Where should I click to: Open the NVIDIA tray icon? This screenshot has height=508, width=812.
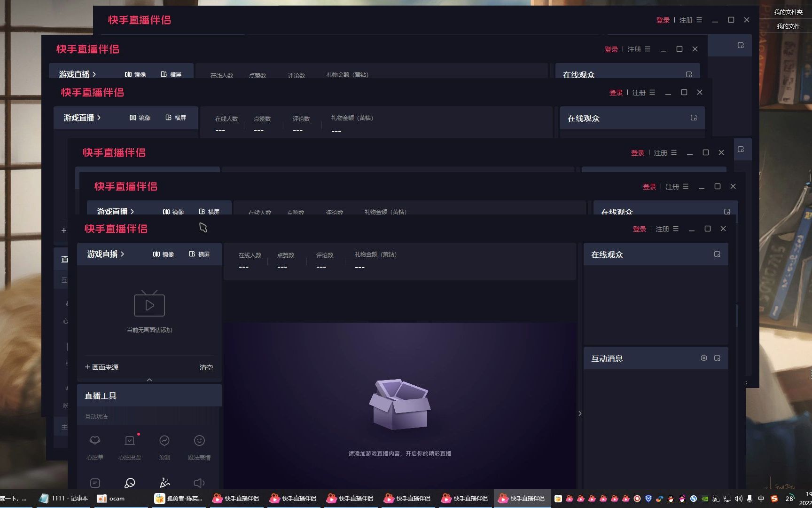(705, 499)
